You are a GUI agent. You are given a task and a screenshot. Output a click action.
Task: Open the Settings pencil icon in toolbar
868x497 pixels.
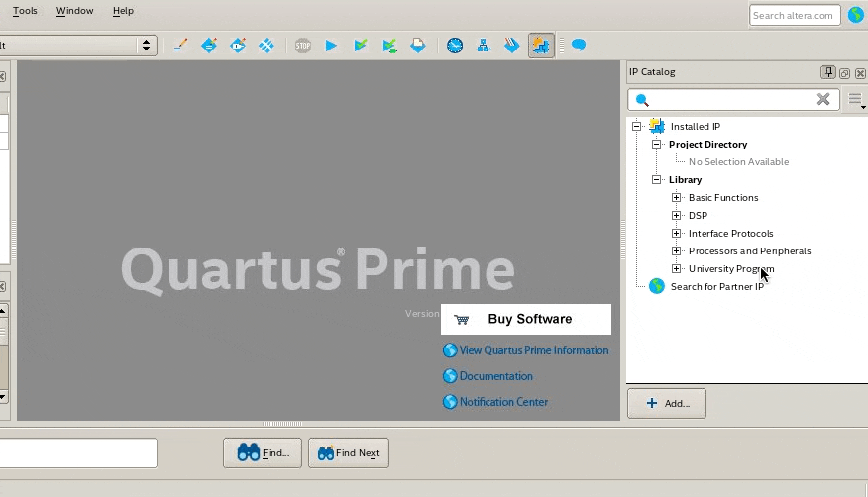click(180, 46)
